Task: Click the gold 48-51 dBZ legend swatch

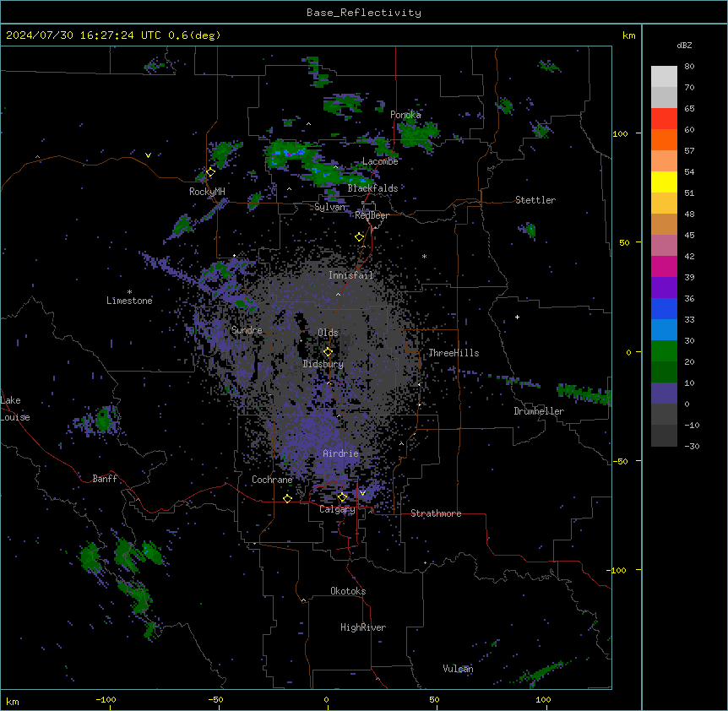Action: (664, 204)
